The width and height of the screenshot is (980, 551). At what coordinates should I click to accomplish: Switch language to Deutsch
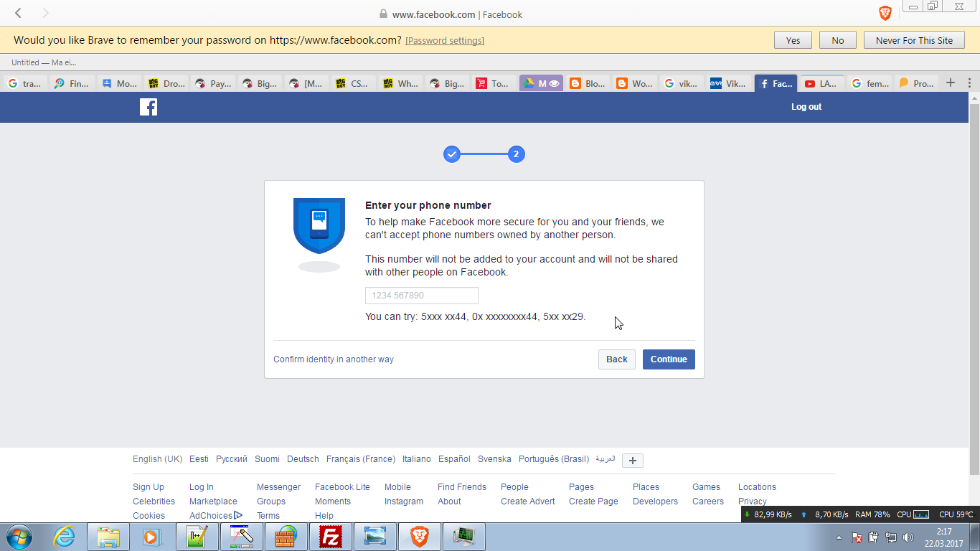303,459
